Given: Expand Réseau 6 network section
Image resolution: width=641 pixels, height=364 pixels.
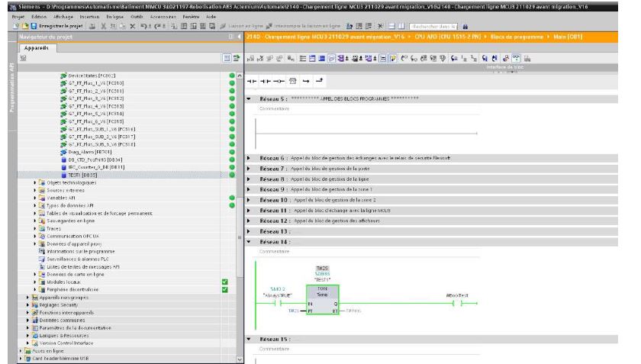Looking at the screenshot, I should coord(250,157).
